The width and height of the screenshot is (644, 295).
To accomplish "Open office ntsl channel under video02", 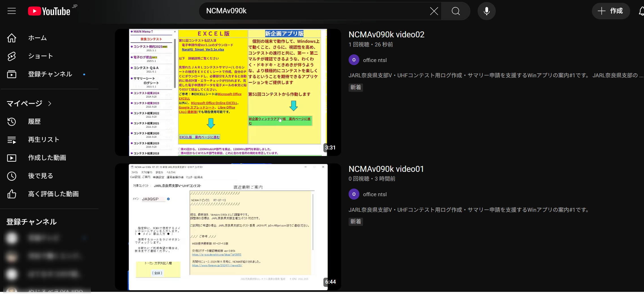I will [x=375, y=60].
